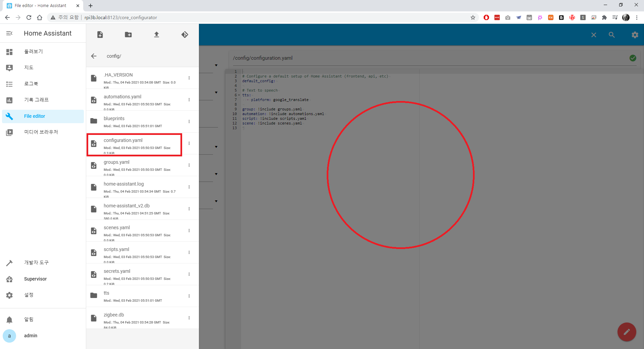Open more options for automations.yaml

click(189, 100)
